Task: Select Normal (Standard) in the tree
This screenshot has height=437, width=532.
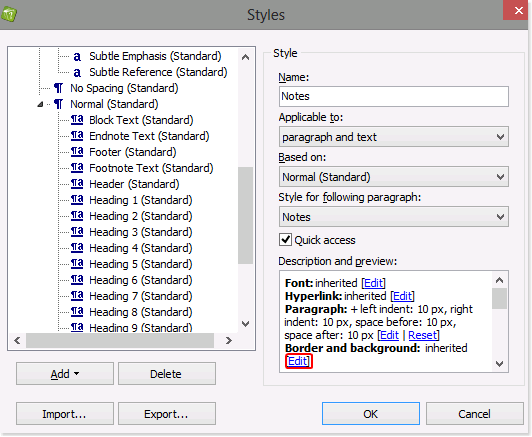Action: click(x=114, y=104)
